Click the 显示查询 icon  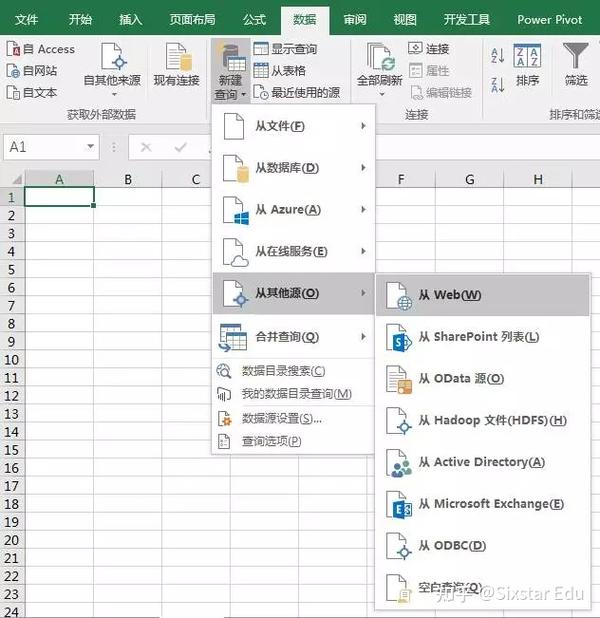pyautogui.click(x=261, y=49)
